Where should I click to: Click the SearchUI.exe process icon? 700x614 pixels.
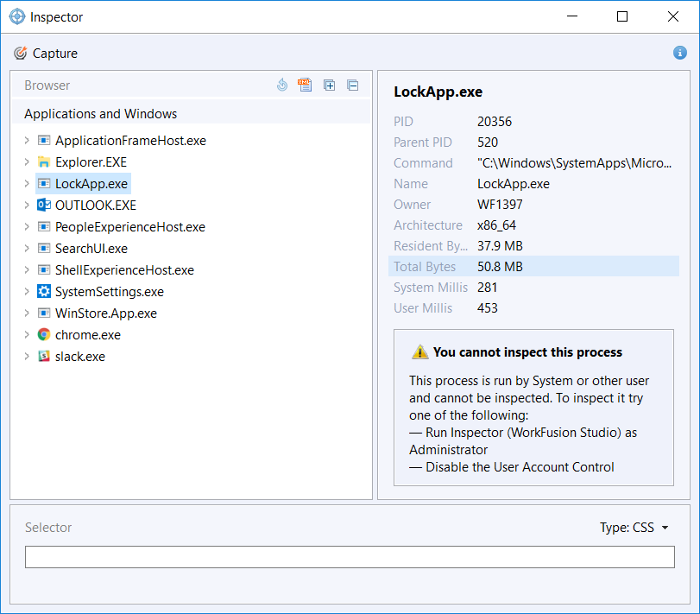click(x=44, y=249)
